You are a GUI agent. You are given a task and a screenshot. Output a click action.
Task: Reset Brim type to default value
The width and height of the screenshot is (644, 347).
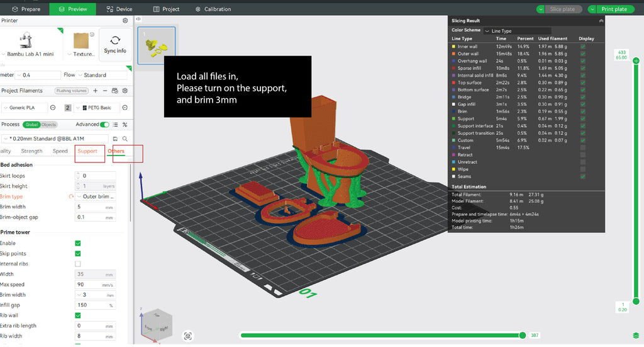72,196
